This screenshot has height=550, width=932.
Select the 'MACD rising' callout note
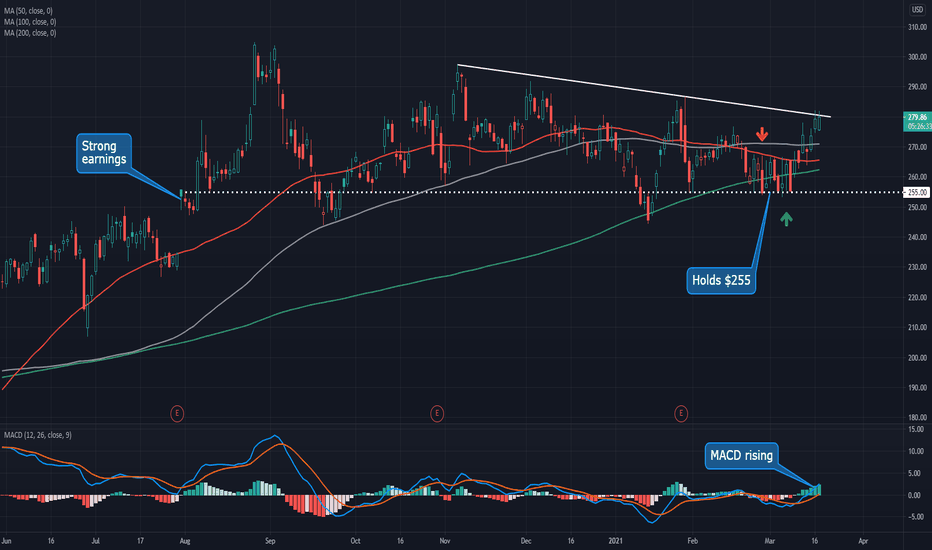(741, 455)
